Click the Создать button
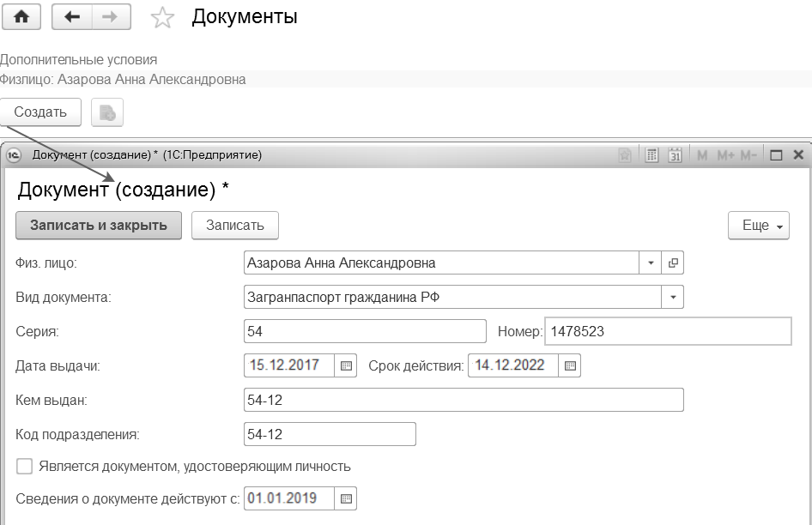The image size is (812, 525). [x=40, y=112]
